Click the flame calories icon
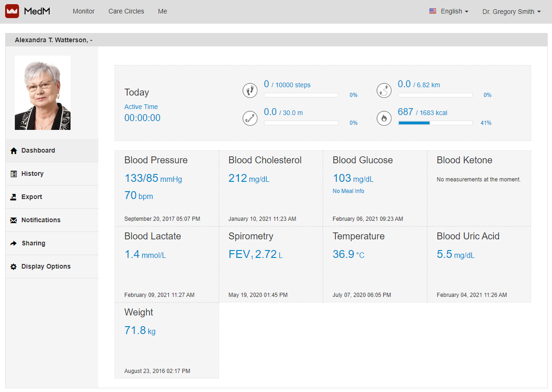 coord(384,118)
